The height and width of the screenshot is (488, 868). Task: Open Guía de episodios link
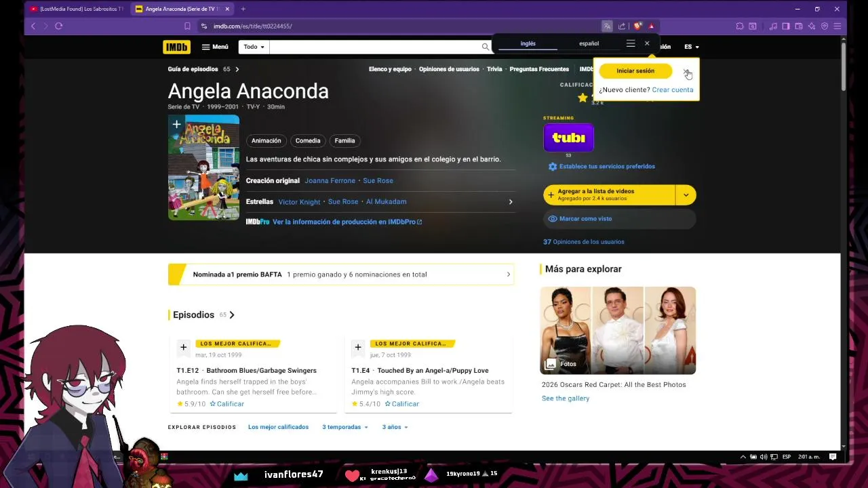coord(203,69)
